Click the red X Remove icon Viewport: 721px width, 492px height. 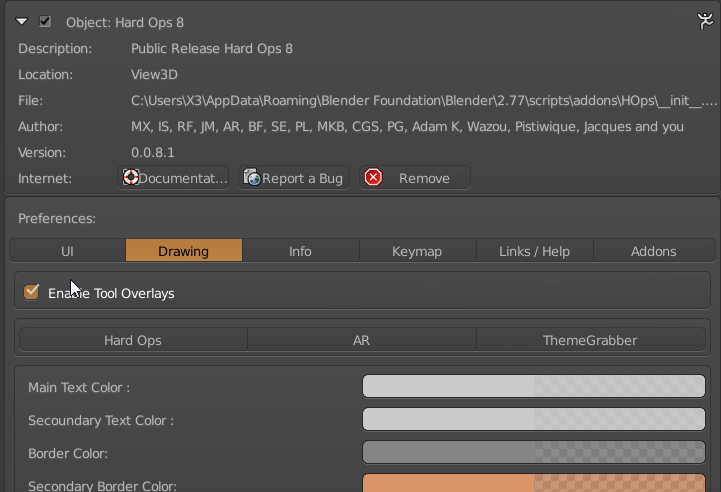click(x=373, y=177)
